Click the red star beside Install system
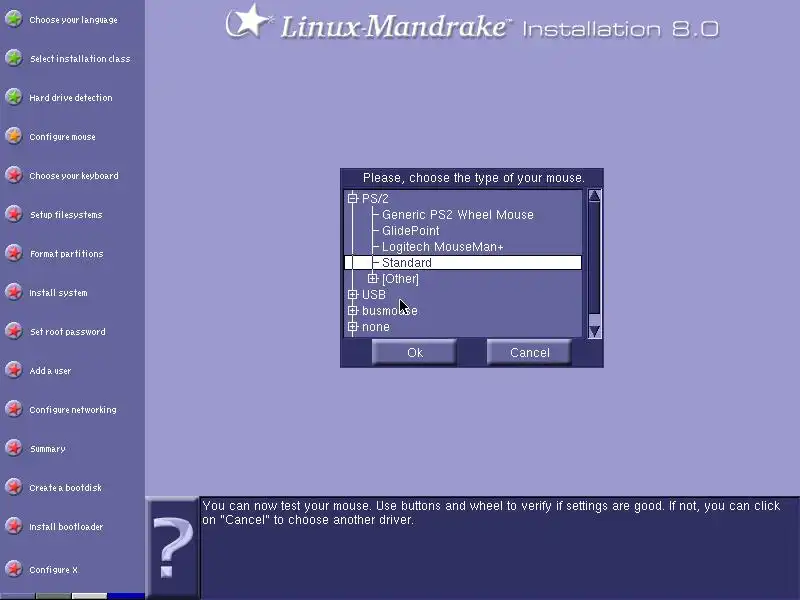Viewport: 800px width, 600px height. pos(14,292)
